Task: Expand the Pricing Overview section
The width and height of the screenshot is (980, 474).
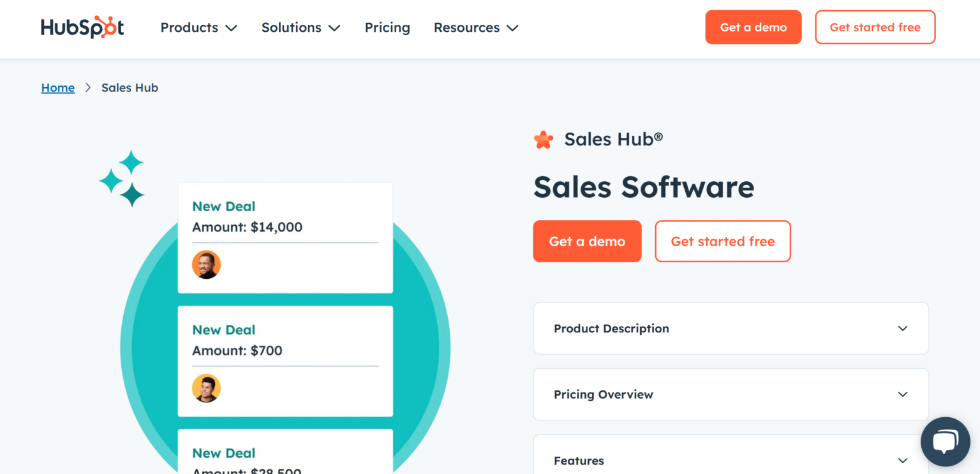Action: [x=731, y=394]
